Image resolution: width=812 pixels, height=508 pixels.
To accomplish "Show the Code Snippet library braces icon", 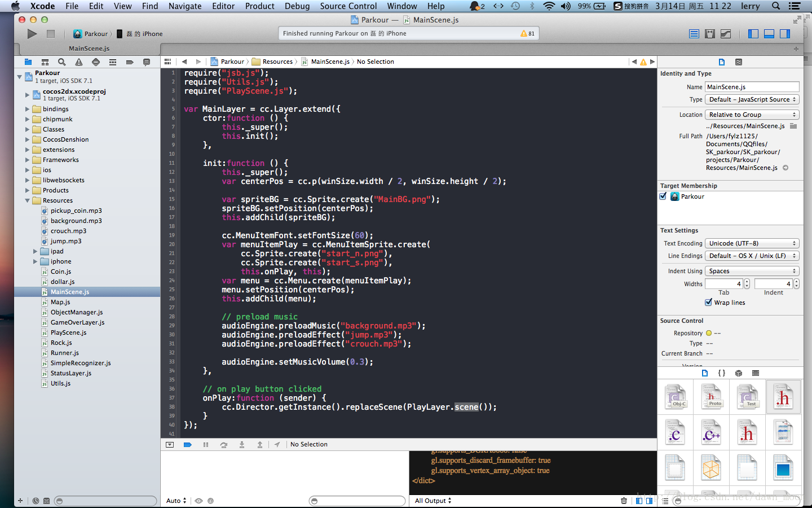I will click(x=722, y=373).
